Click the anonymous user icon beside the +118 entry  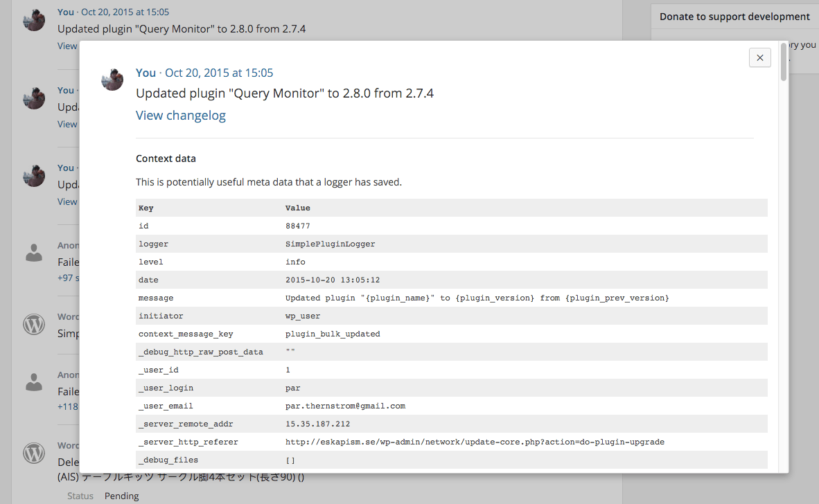pos(34,381)
